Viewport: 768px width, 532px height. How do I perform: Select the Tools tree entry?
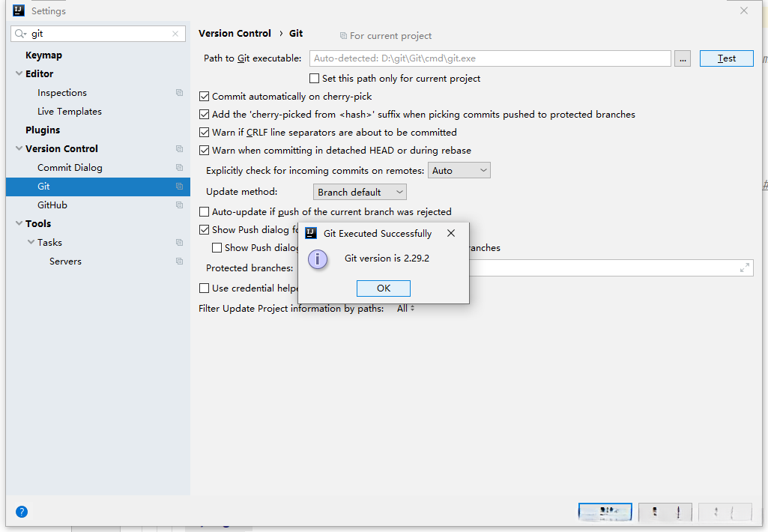pos(37,223)
